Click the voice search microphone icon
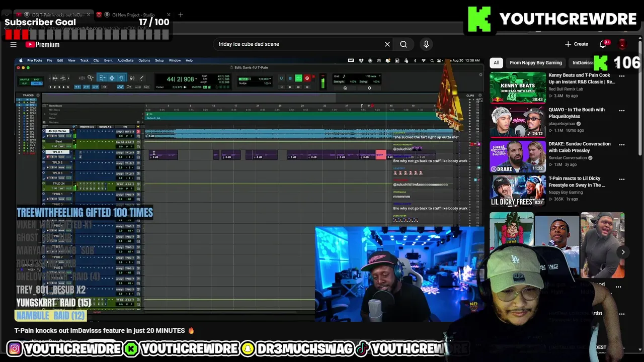The image size is (644, 362). [x=426, y=44]
